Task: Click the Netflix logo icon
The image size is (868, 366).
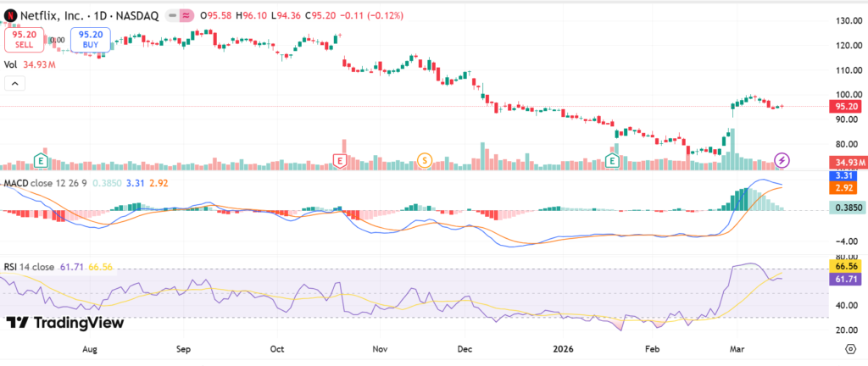Action: coord(10,16)
